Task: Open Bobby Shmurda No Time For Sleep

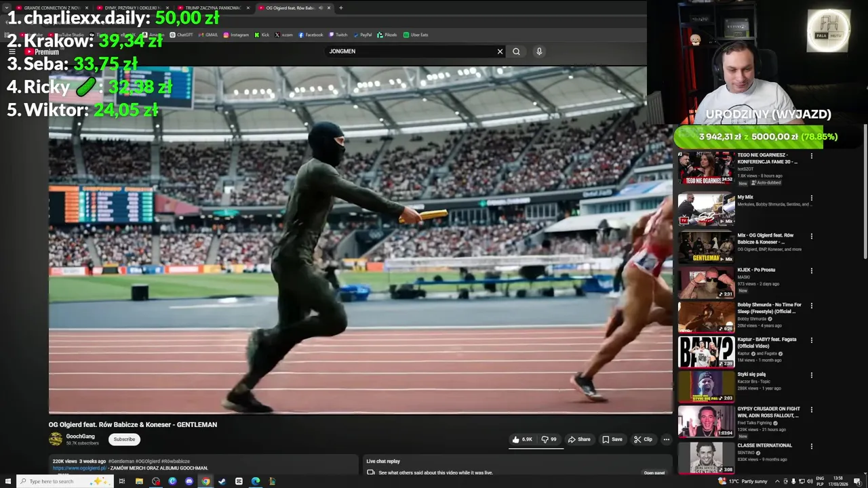Action: [706, 317]
